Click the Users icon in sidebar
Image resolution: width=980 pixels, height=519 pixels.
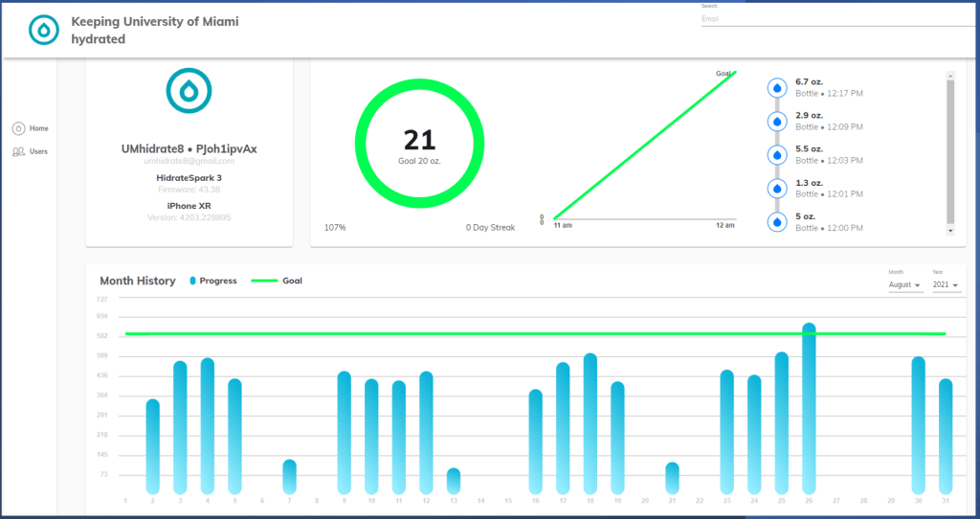point(18,151)
